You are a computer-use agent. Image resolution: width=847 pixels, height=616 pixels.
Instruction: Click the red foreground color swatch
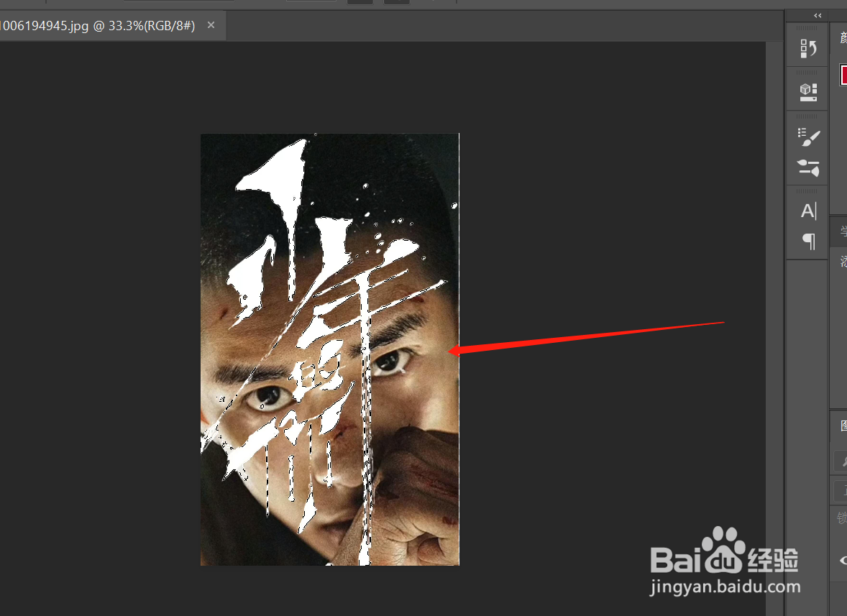(843, 75)
